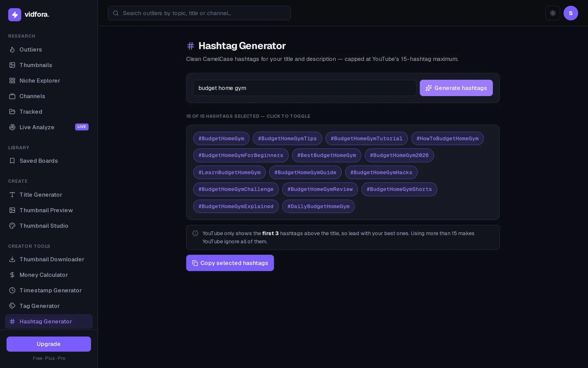Click the Thumbnail Studio palette icon
Screen dimensions: 588x368
coord(12,226)
